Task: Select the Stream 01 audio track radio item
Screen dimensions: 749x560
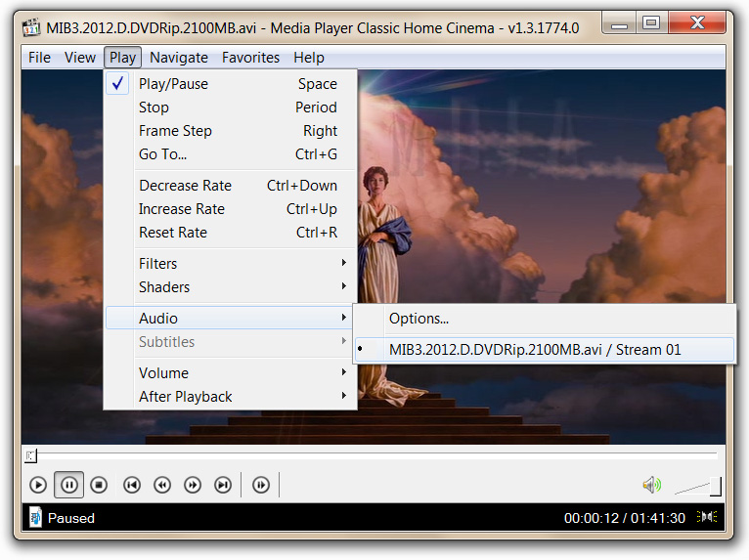Action: coord(544,350)
